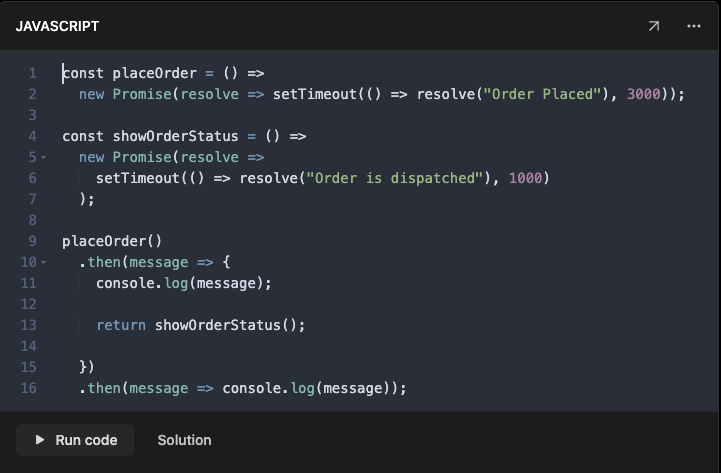Click console.log on line 11
The width and height of the screenshot is (721, 473).
[146, 283]
